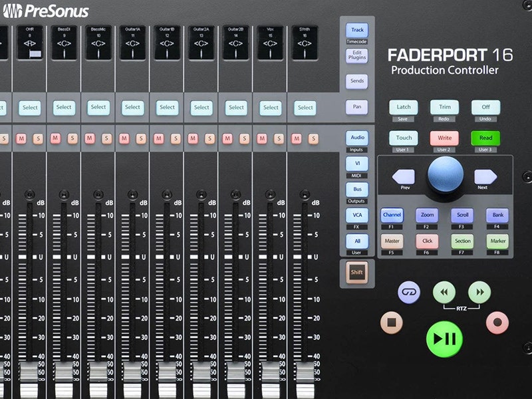Touch the Guitar1B channel fader cap

click(x=168, y=380)
